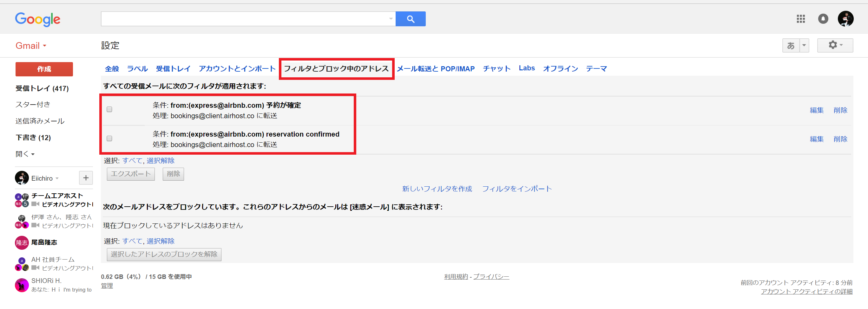Viewport: 868px width, 309px height.
Task: Check the reservation confirmed filter checkbox
Action: click(109, 138)
